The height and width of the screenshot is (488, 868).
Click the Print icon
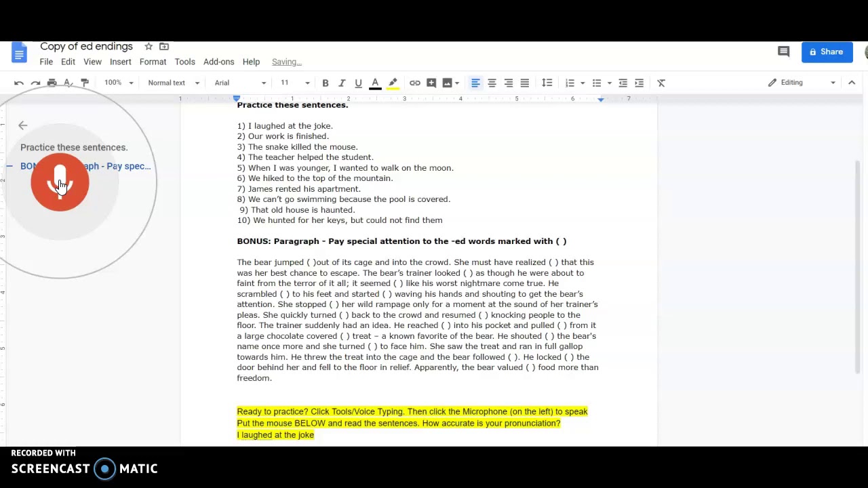pyautogui.click(x=52, y=83)
